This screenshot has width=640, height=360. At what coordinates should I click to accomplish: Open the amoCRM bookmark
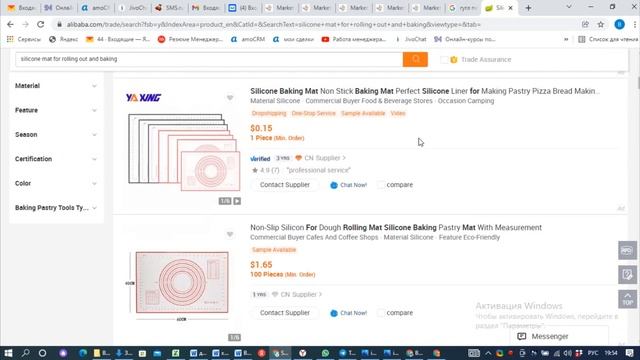248,39
